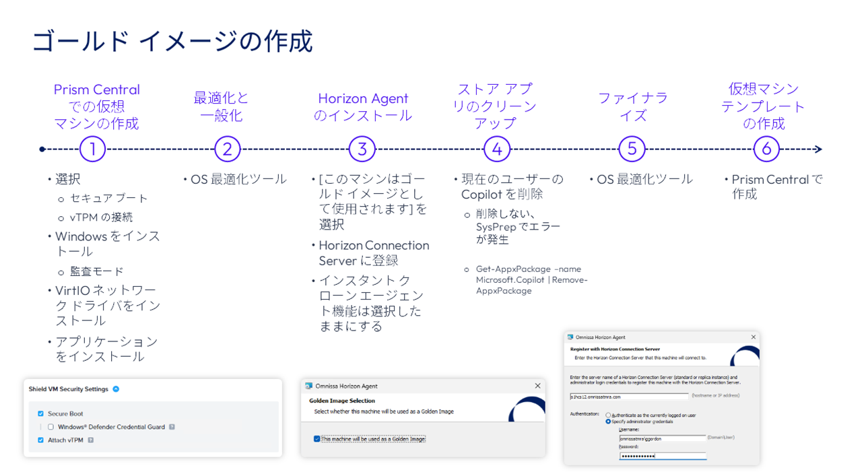This screenshot has height=472, width=868.
Task: Close the Golden Image Selection dialog
Action: [537, 386]
